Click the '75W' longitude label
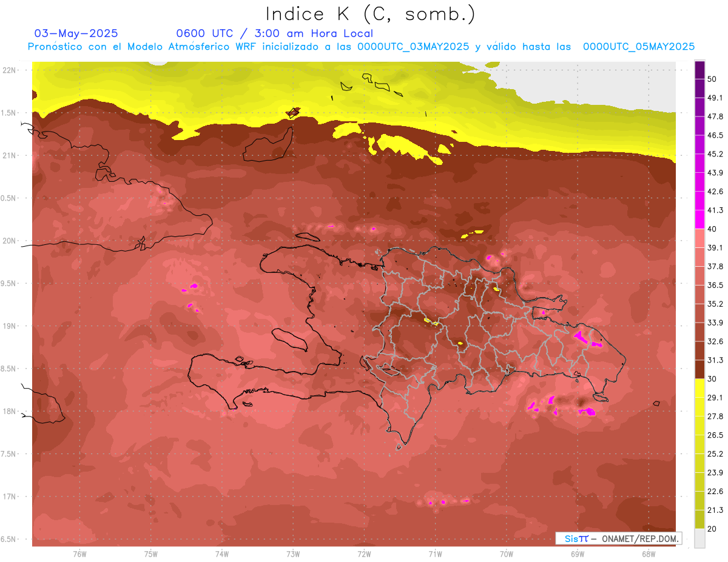Viewport: 728px width, 562px height. [151, 554]
